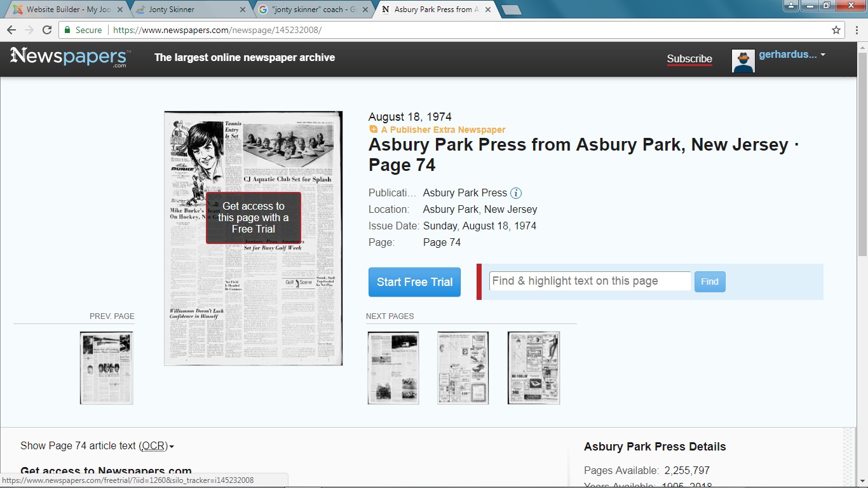
Task: Open the previous page thumbnail
Action: (x=106, y=367)
